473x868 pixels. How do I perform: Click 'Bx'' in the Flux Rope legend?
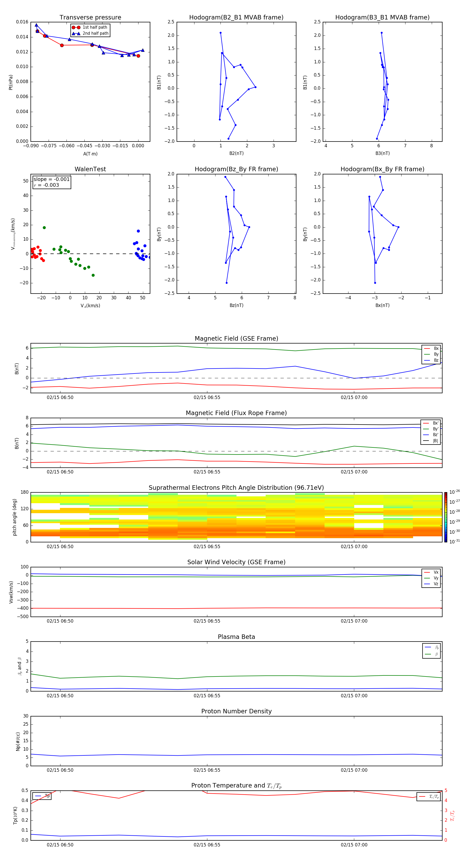tap(436, 423)
